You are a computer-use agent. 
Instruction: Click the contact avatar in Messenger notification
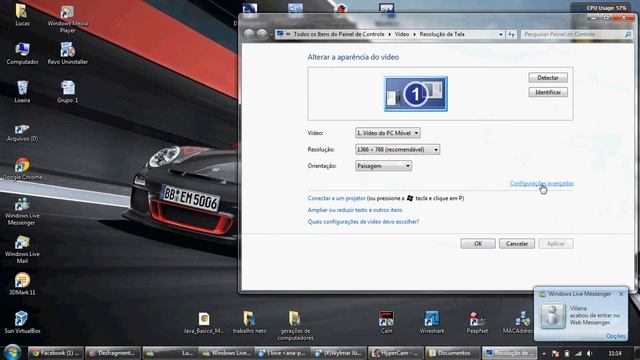[552, 315]
